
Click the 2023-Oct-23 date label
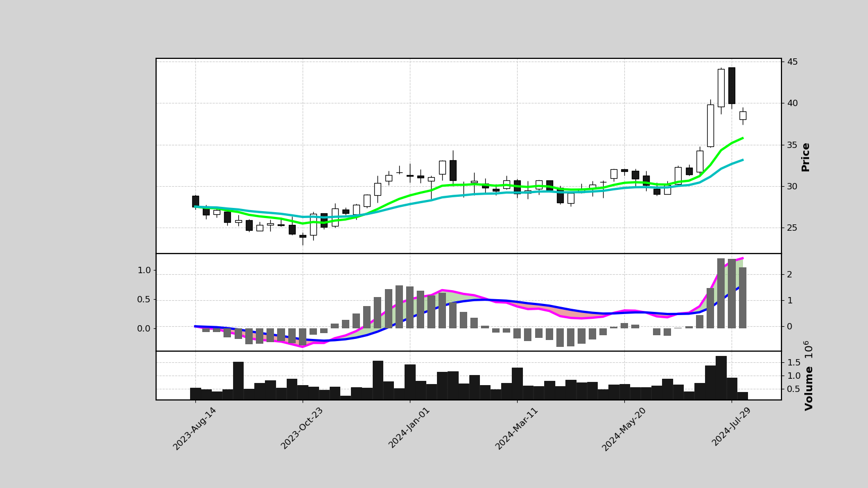(x=302, y=429)
